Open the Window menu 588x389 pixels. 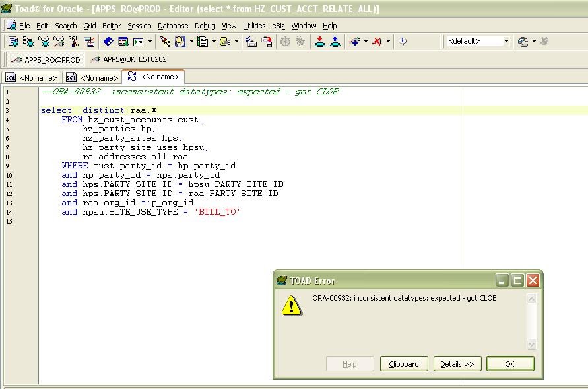(x=304, y=26)
